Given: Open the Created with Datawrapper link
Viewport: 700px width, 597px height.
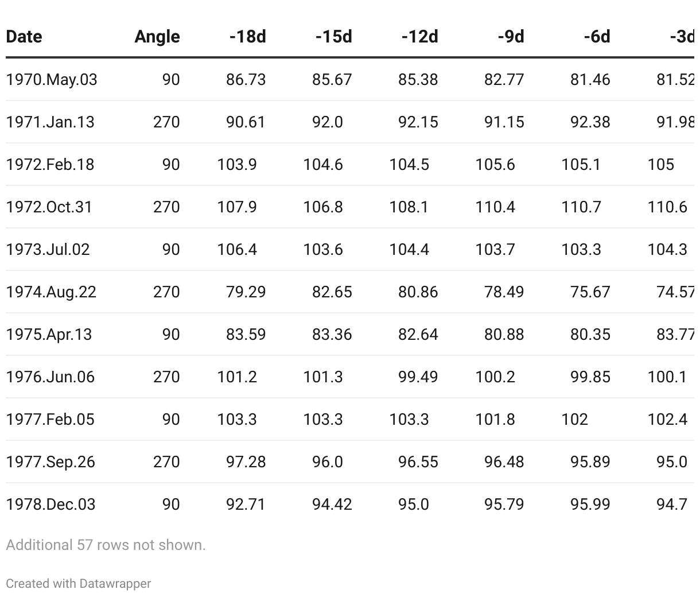Looking at the screenshot, I should click(79, 583).
